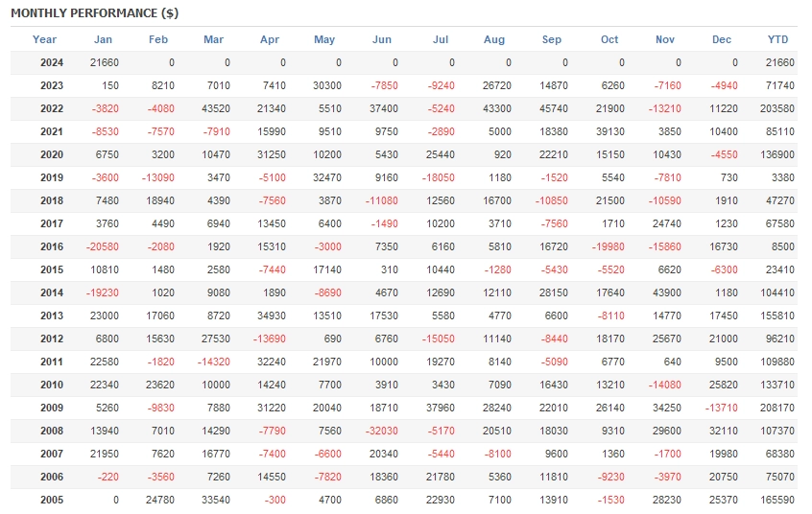This screenshot has height=514, width=812.
Task: Click the YTD column header
Action: pos(777,40)
